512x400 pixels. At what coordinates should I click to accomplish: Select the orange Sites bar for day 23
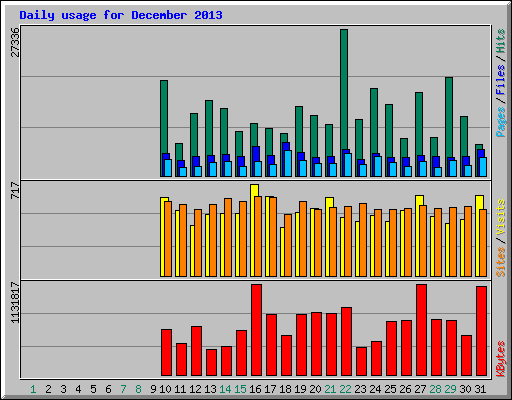[363, 240]
